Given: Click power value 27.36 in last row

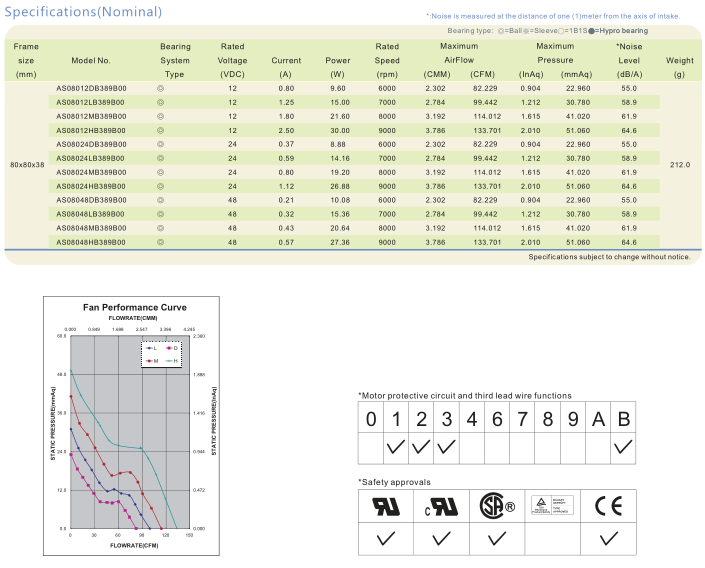Looking at the screenshot, I should click(x=340, y=242).
